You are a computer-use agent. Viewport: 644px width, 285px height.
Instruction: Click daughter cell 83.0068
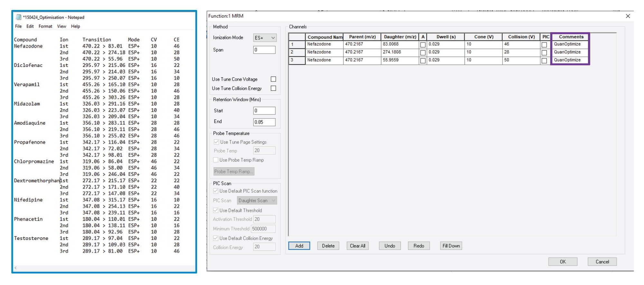tap(400, 44)
